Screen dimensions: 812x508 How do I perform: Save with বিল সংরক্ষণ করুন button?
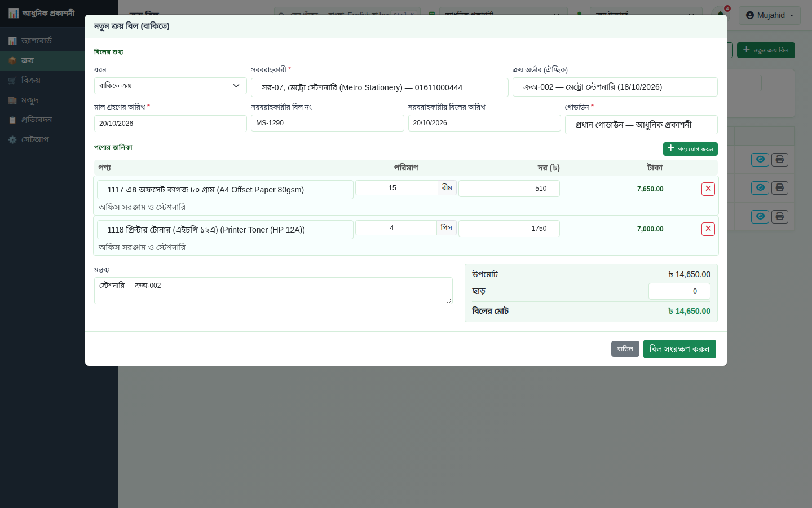679,349
